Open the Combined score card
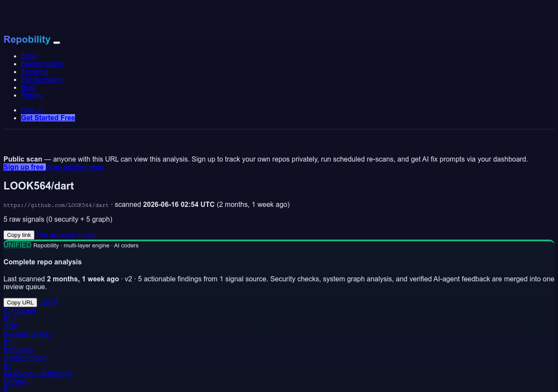Image resolution: width=558 pixels, height=392 pixels. (19, 318)
